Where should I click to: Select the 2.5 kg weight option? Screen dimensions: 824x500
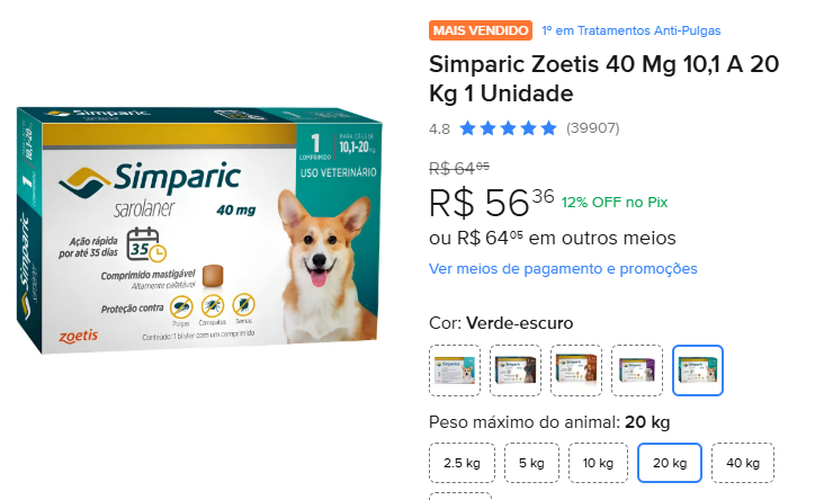(462, 463)
